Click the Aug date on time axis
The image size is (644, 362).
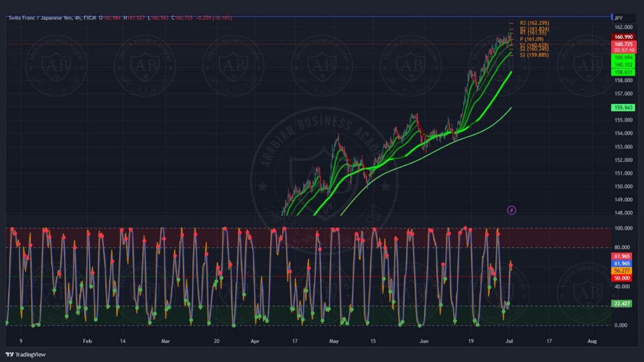(x=592, y=341)
